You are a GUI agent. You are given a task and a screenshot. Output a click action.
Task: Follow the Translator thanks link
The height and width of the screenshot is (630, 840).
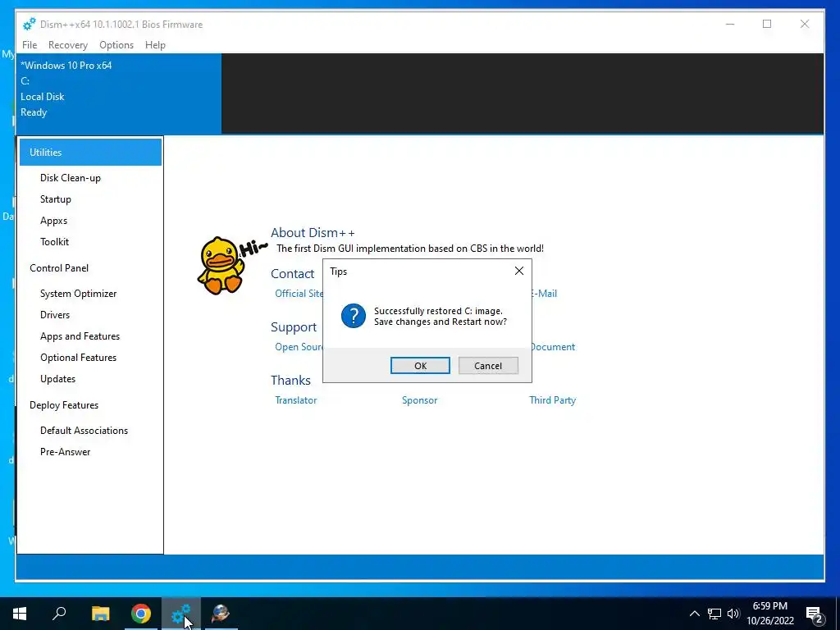click(x=295, y=400)
